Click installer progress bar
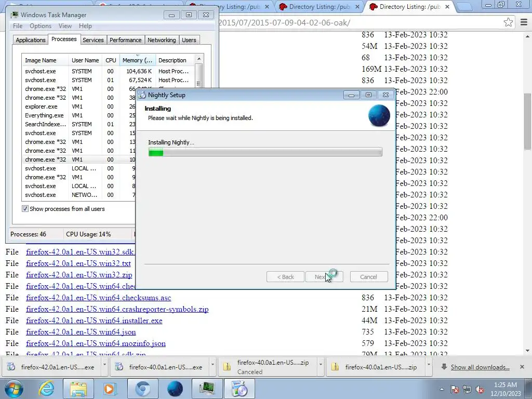 [x=265, y=152]
